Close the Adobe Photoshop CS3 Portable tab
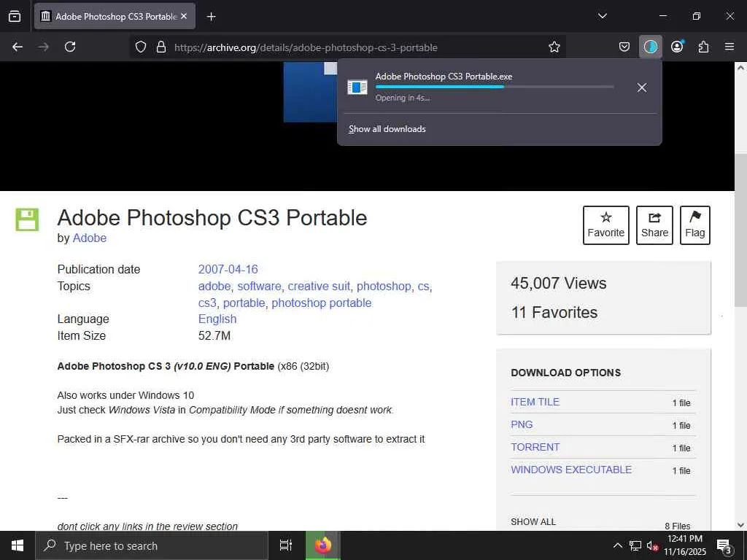This screenshot has width=747, height=560. tap(184, 16)
